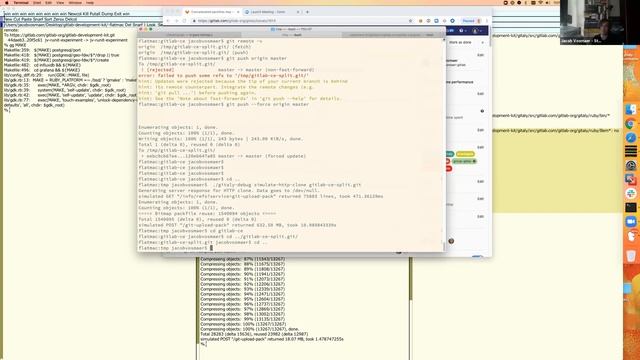Viewport: 640px width, 360px height.
Task: Click Newcol in the Acme tag bar
Action: pyautogui.click(x=75, y=13)
